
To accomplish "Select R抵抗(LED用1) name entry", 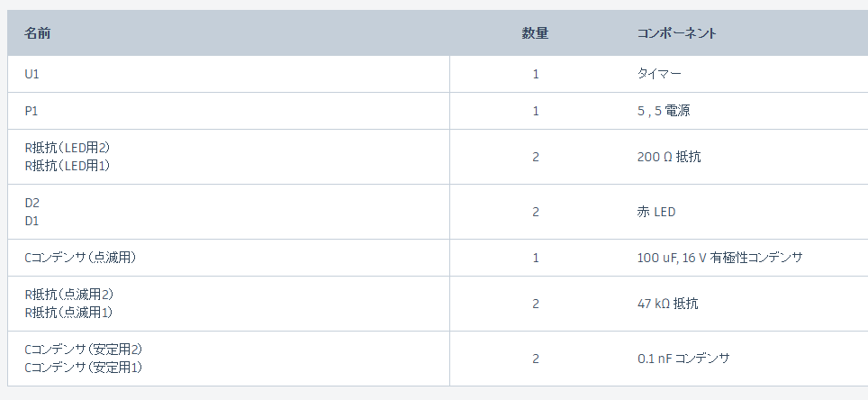I will tap(68, 166).
